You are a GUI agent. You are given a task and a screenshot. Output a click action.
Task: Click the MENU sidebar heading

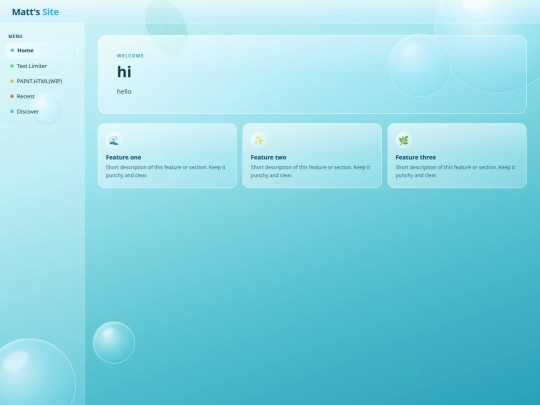(x=15, y=36)
